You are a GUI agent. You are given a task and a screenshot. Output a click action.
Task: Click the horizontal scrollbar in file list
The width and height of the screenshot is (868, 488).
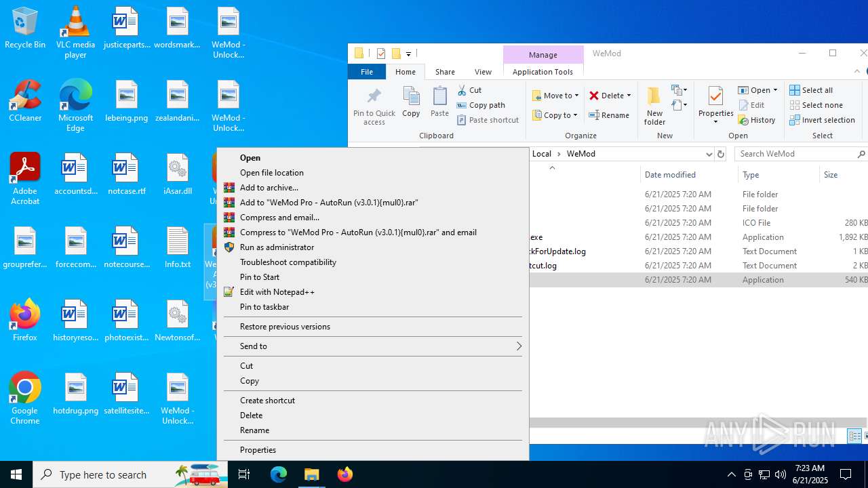click(698, 422)
